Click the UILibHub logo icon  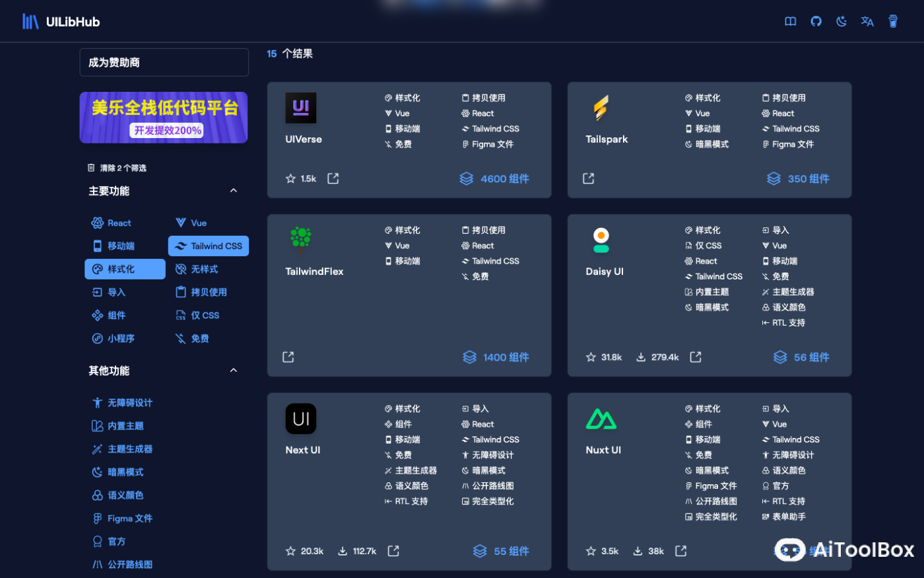pos(30,20)
